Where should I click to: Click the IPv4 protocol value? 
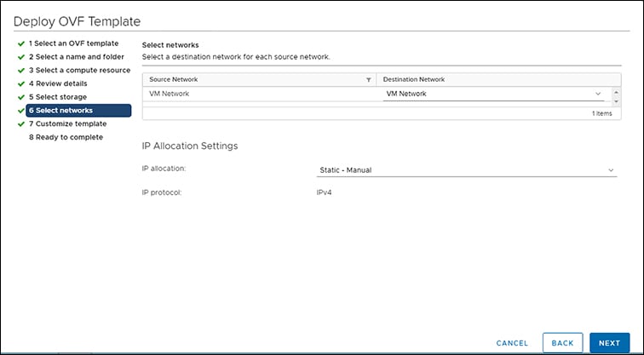click(324, 192)
